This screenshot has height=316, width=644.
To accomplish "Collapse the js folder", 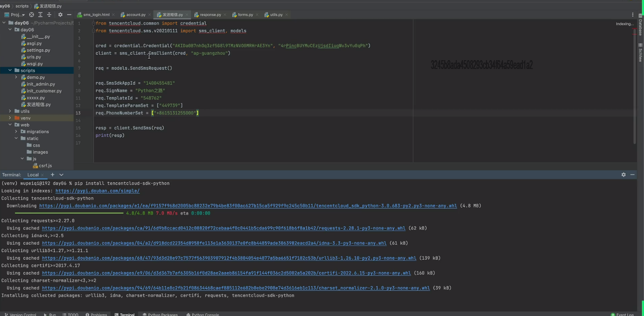I will click(x=23, y=159).
